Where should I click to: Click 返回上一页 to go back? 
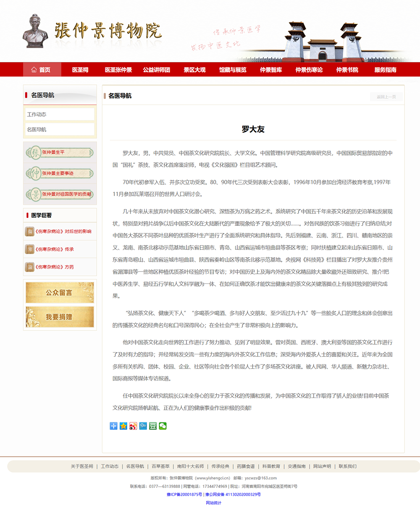(386, 96)
